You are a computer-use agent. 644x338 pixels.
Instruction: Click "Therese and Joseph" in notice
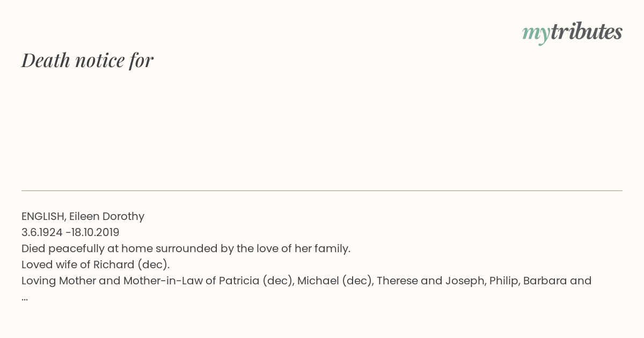tap(430, 281)
